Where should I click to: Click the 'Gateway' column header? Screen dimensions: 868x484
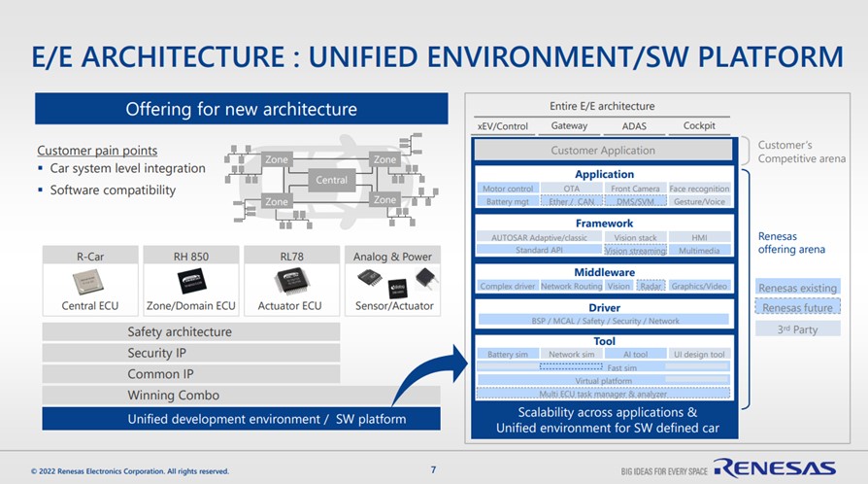569,125
